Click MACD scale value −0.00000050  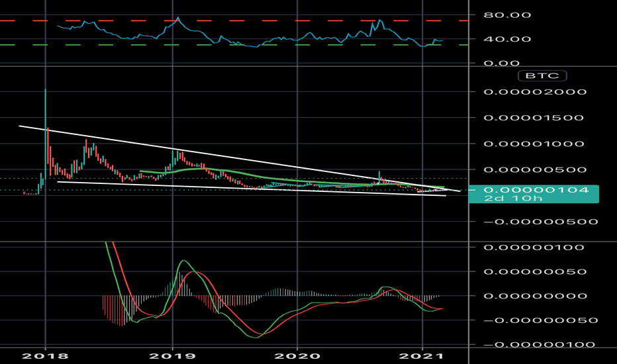click(541, 320)
